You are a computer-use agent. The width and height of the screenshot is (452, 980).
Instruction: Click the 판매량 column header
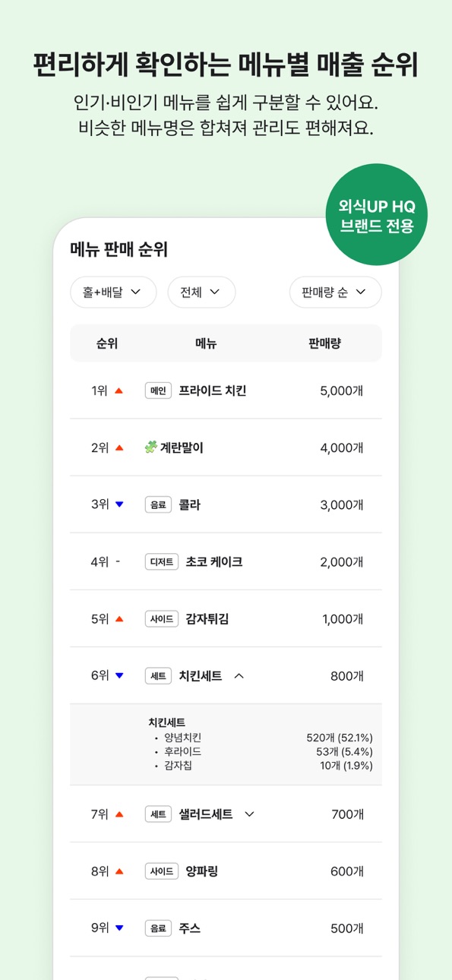(324, 343)
